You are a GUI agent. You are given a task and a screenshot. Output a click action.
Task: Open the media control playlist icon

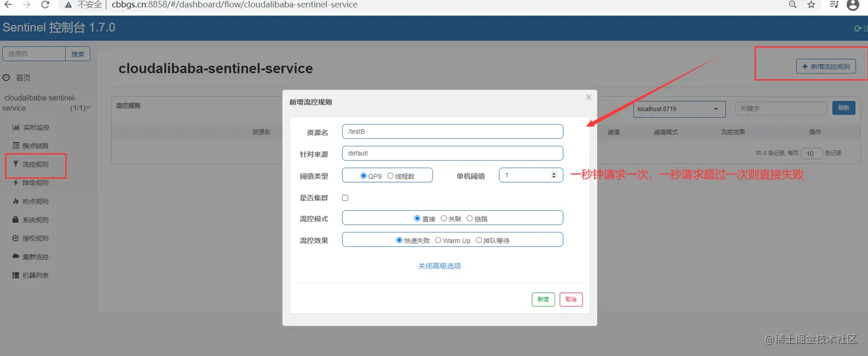pos(835,5)
